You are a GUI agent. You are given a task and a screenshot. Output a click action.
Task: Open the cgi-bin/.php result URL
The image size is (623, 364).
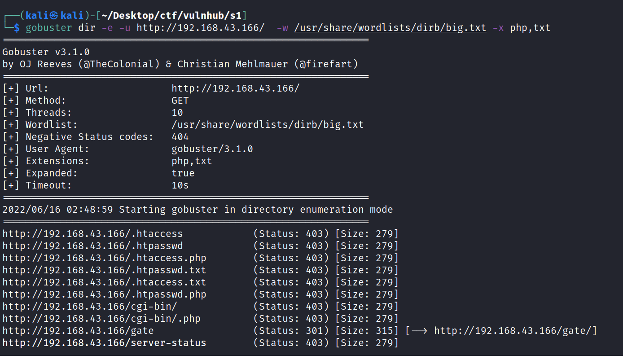click(101, 319)
